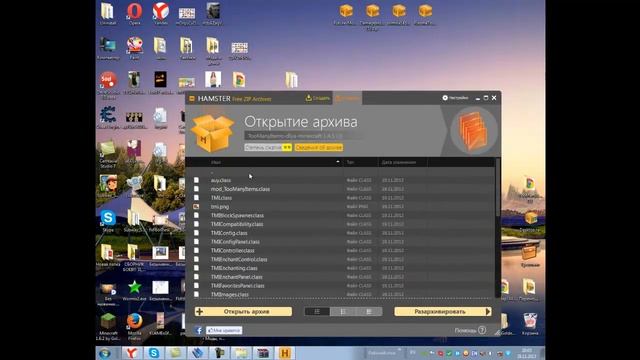This screenshot has height=360, width=640.
Task: Sort by the Имя column header
Action: (216, 162)
